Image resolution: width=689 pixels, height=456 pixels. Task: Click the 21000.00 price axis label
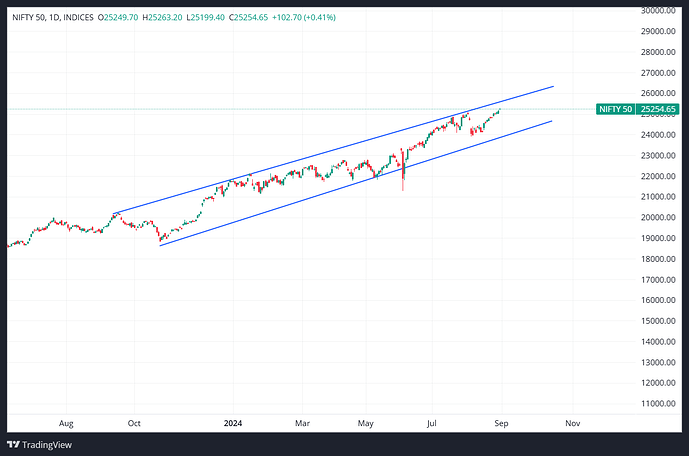tap(658, 197)
